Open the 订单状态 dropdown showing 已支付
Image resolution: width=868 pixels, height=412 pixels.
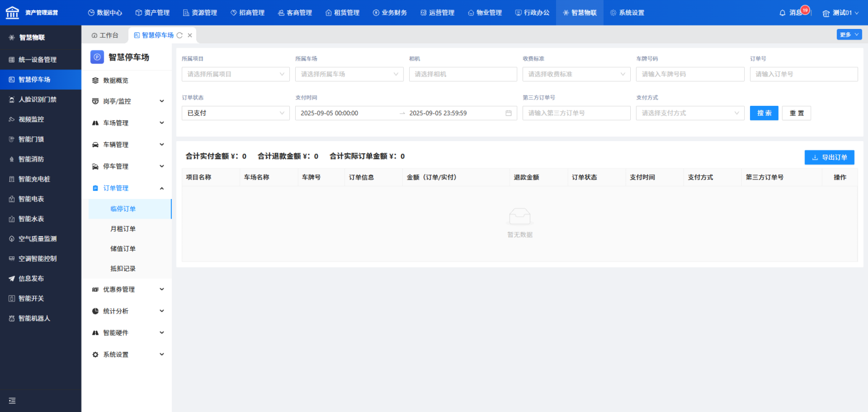(236, 113)
